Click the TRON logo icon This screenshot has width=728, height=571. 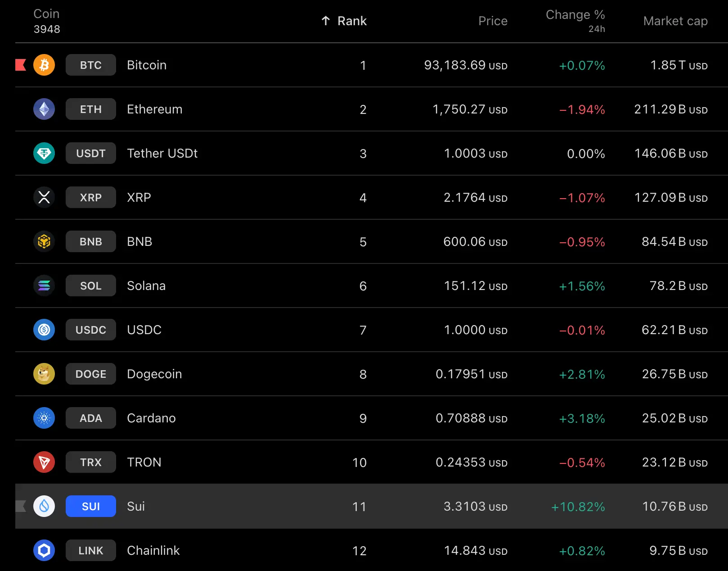[44, 462]
